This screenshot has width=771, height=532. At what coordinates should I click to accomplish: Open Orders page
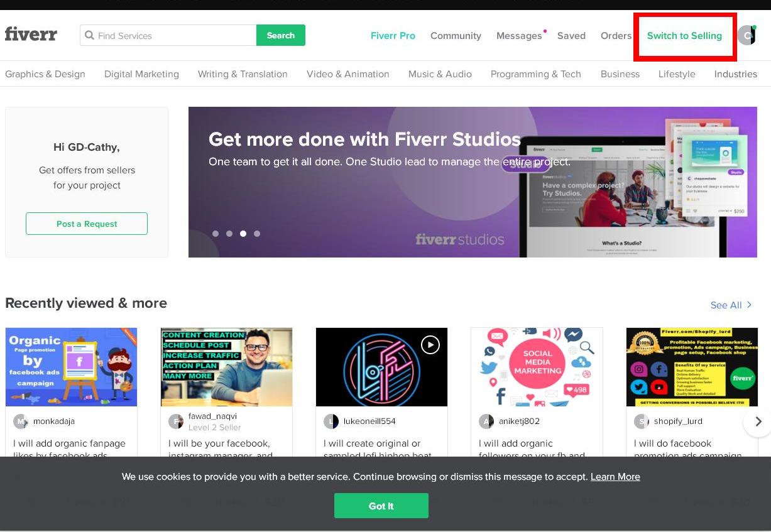[x=616, y=36]
